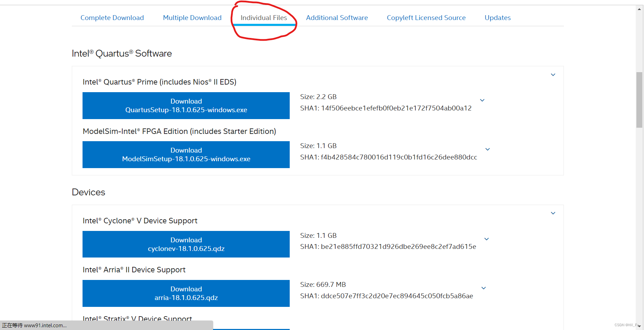This screenshot has height=330, width=644.
Task: Click Quartus SHA1 hash 14f506eebce1efefb0f0eb21e172f7504ab00a12
Action: pos(396,108)
